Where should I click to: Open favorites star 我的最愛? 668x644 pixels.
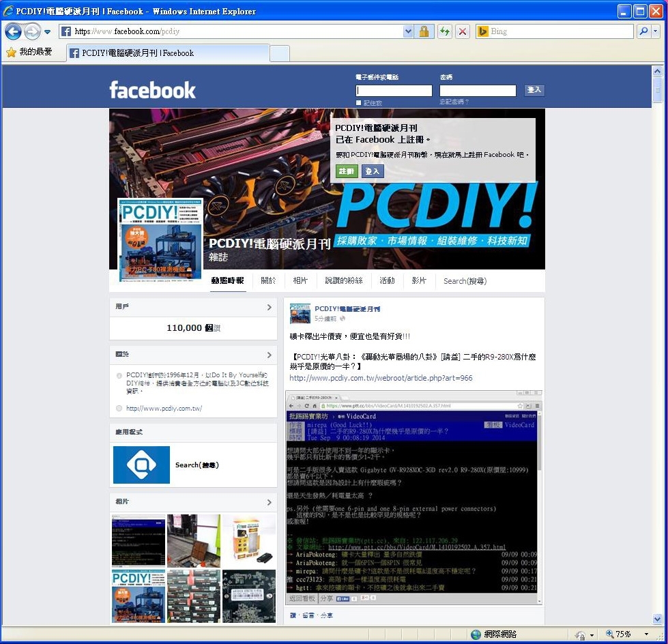29,52
